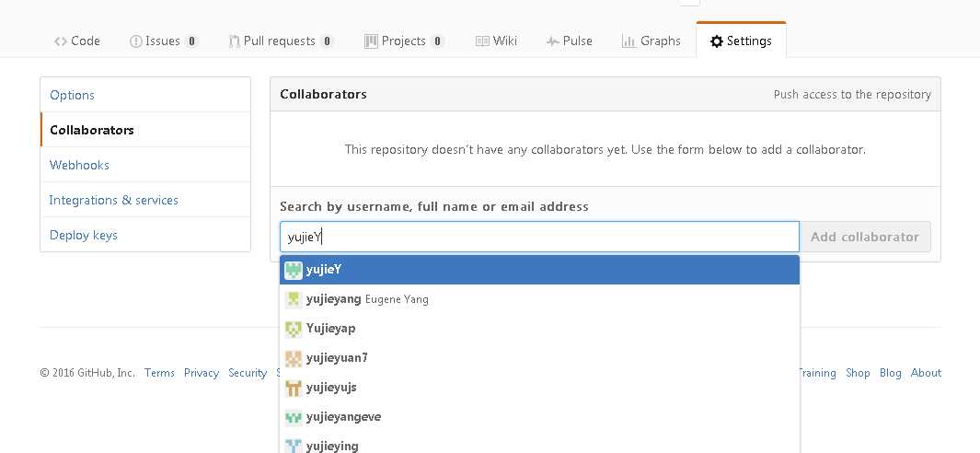Click Yujieyap avatar icon
This screenshot has height=453, width=980.
pyautogui.click(x=294, y=329)
